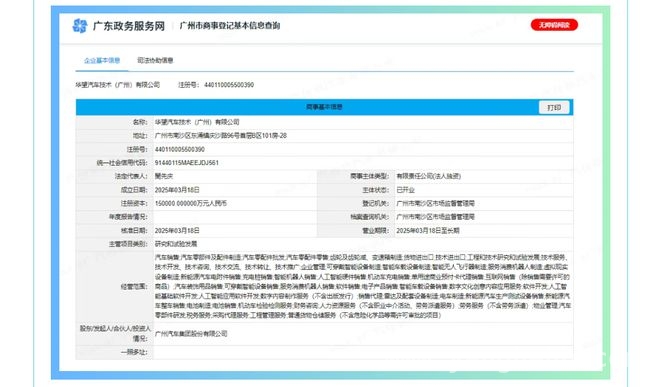The width and height of the screenshot is (660, 387).
Task: Click the 统一社会信用代码 row label
Action: (x=122, y=163)
